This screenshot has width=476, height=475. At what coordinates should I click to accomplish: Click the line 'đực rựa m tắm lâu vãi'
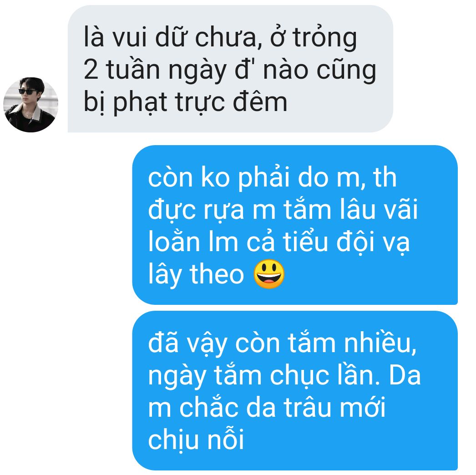click(x=283, y=210)
